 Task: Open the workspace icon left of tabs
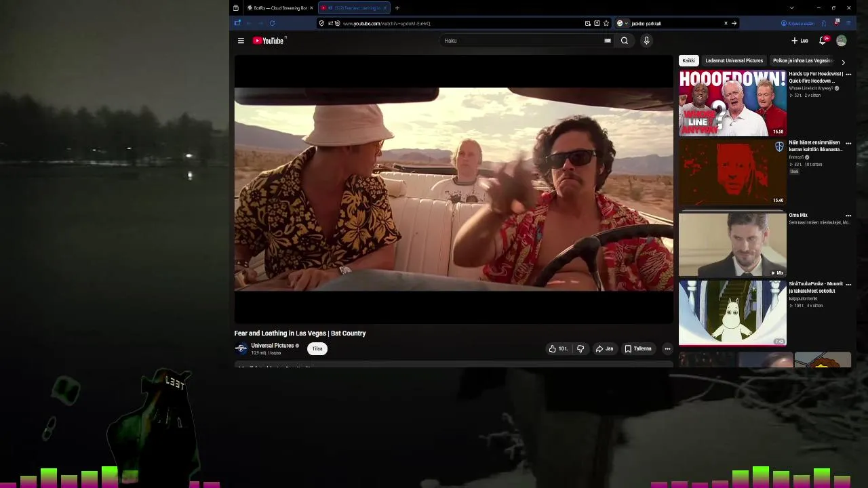pos(235,8)
